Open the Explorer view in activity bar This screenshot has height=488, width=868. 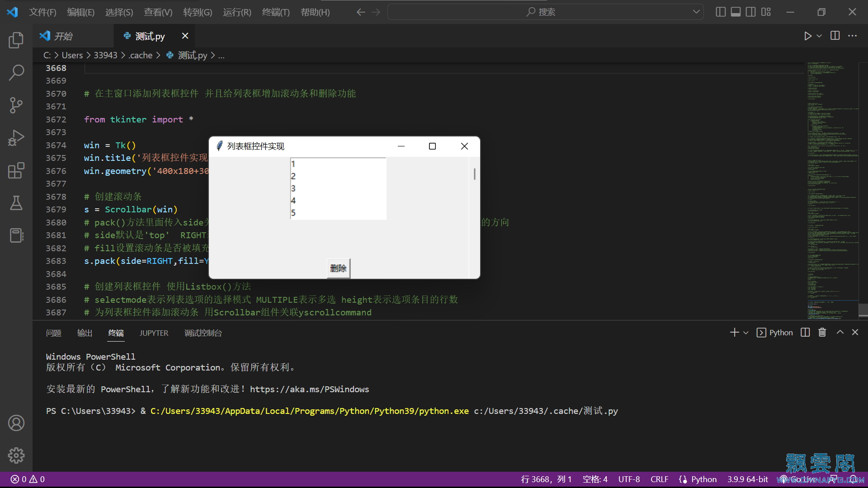(16, 40)
